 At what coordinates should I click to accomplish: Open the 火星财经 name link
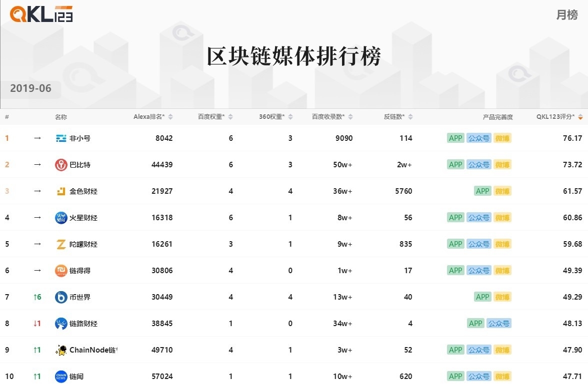83,218
